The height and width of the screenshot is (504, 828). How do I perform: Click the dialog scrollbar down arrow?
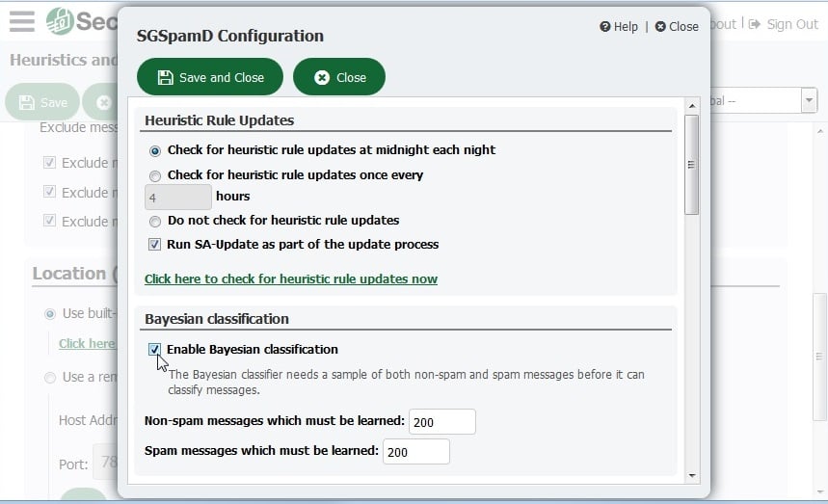tap(692, 476)
